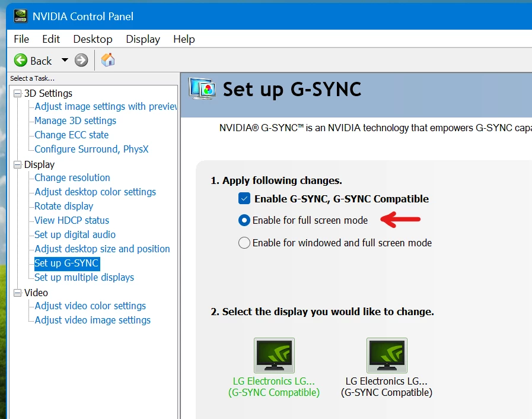The width and height of the screenshot is (532, 419).
Task: Collapse the Display tree node
Action: click(17, 164)
